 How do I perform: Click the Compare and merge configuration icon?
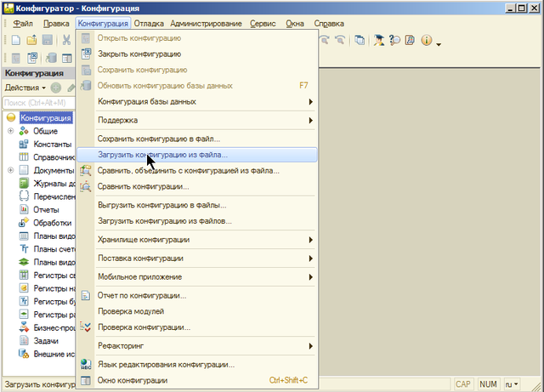click(85, 170)
